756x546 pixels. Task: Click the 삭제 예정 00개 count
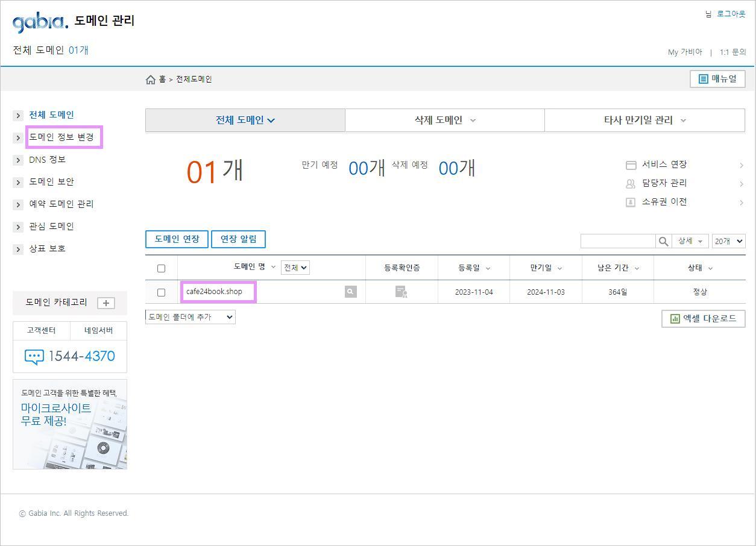[456, 168]
